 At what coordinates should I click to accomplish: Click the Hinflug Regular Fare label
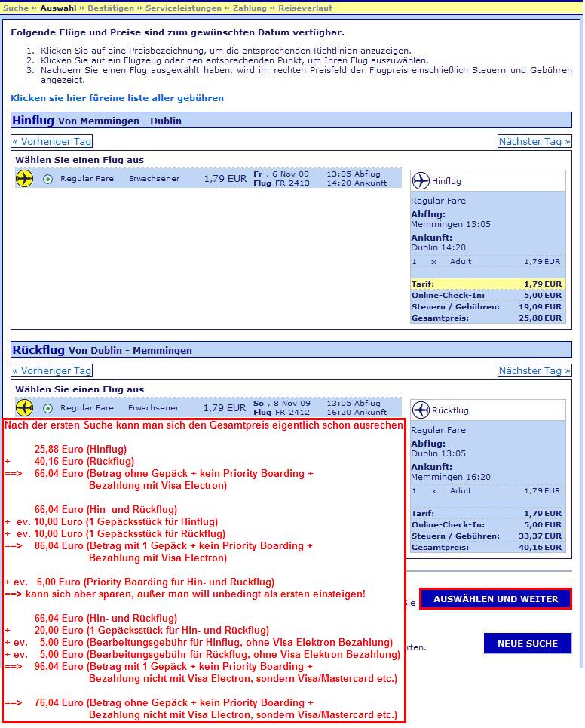tap(87, 179)
